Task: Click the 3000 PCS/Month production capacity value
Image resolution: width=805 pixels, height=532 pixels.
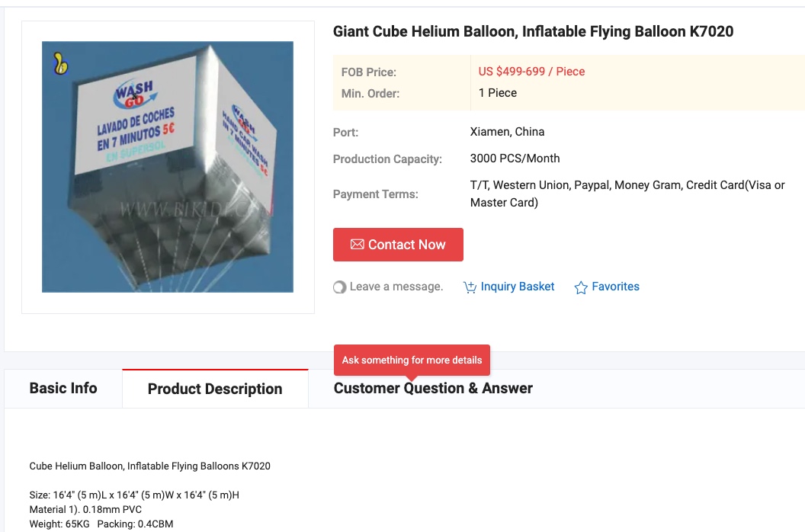Action: (x=515, y=159)
